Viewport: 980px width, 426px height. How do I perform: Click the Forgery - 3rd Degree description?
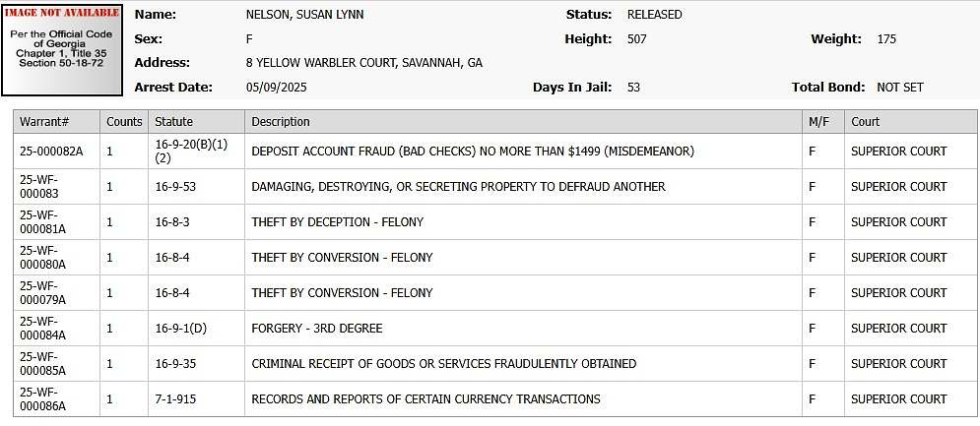tap(317, 329)
